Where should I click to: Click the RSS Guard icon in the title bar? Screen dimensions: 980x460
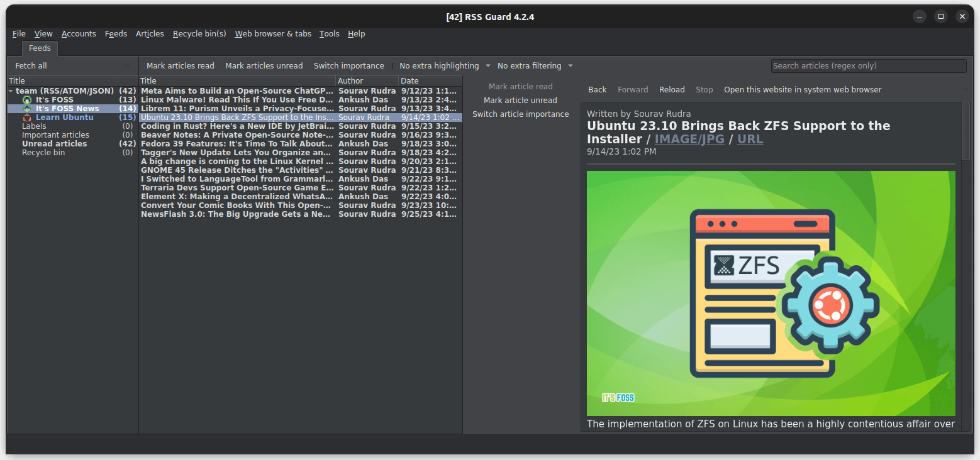(17, 17)
